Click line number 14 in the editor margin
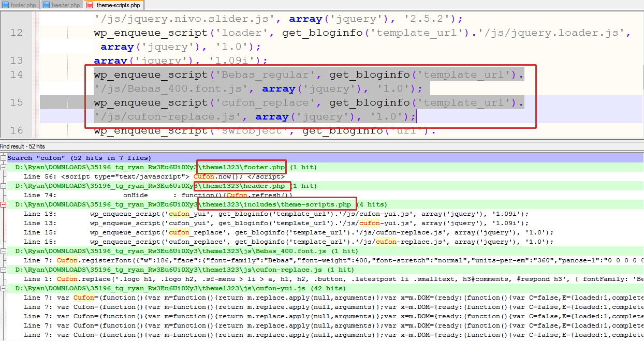Image resolution: width=644 pixels, height=341 pixels. (x=17, y=75)
